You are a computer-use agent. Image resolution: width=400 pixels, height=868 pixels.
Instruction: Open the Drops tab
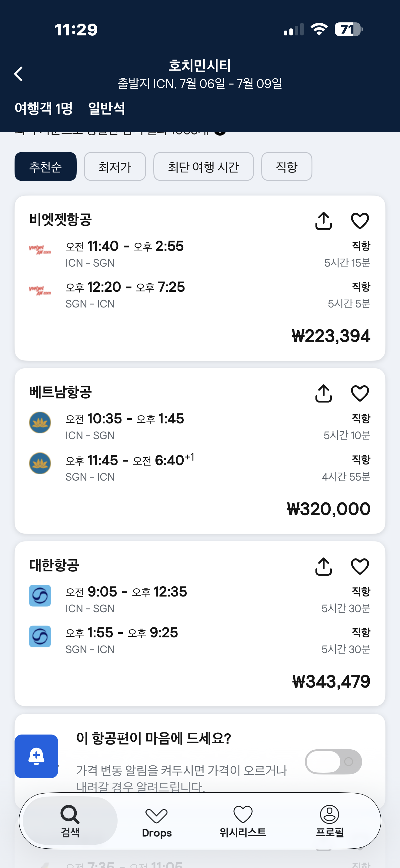coord(156,821)
